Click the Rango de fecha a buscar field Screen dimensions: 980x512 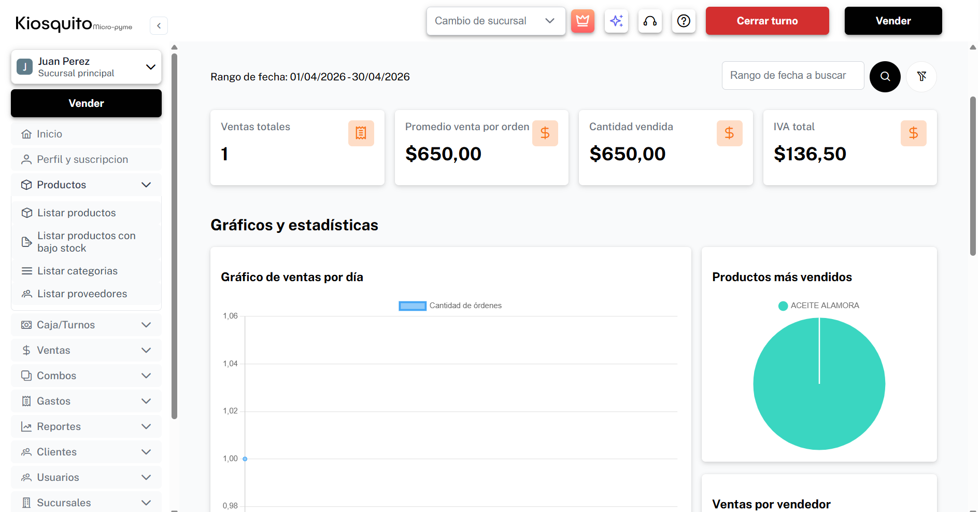coord(792,76)
